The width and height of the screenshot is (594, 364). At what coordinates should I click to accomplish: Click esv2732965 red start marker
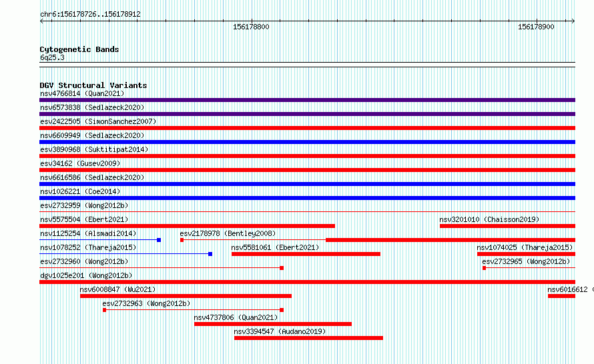pyautogui.click(x=484, y=268)
